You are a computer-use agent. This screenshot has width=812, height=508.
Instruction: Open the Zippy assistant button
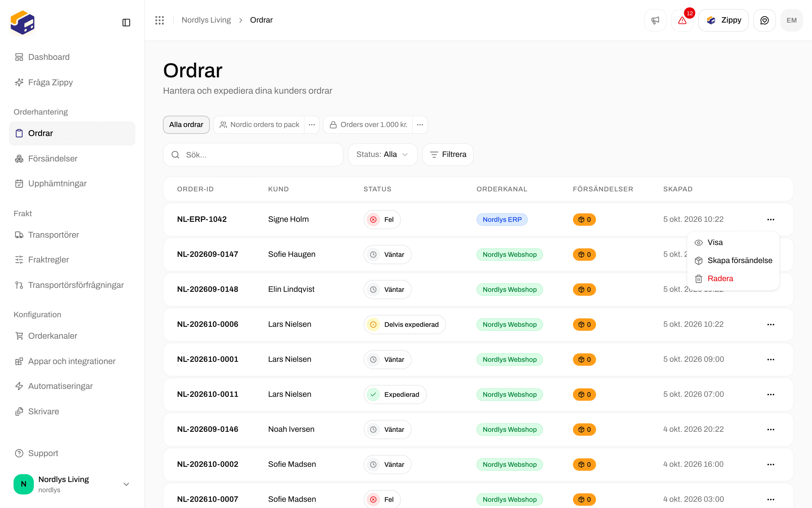coord(723,20)
